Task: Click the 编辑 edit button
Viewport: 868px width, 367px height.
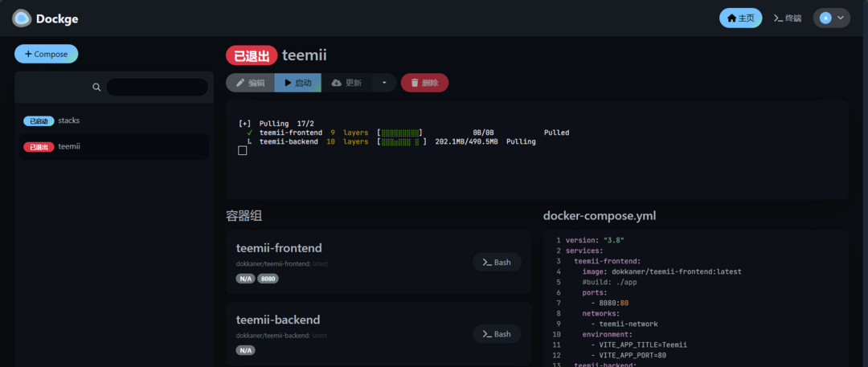Action: click(x=250, y=83)
